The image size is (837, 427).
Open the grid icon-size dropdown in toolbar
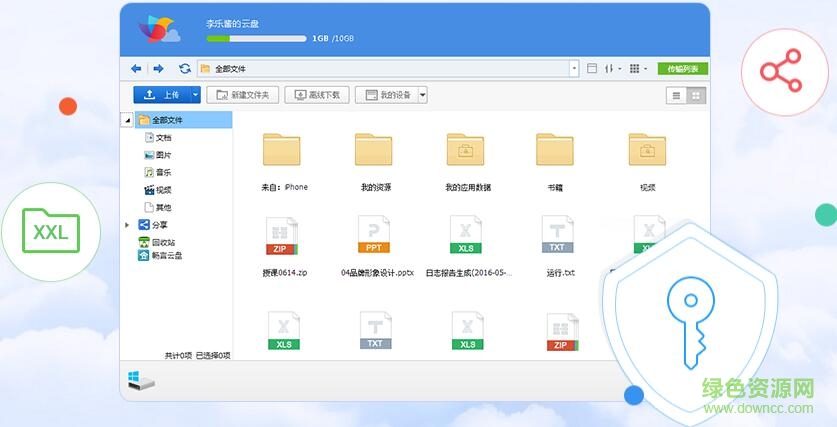[638, 68]
